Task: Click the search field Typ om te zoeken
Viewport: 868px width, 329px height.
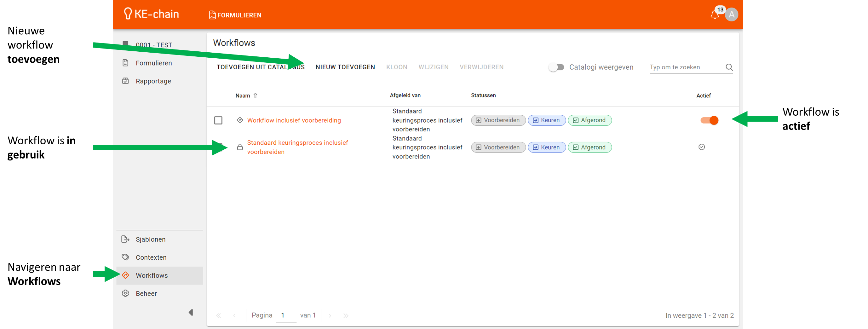Action: coord(686,67)
